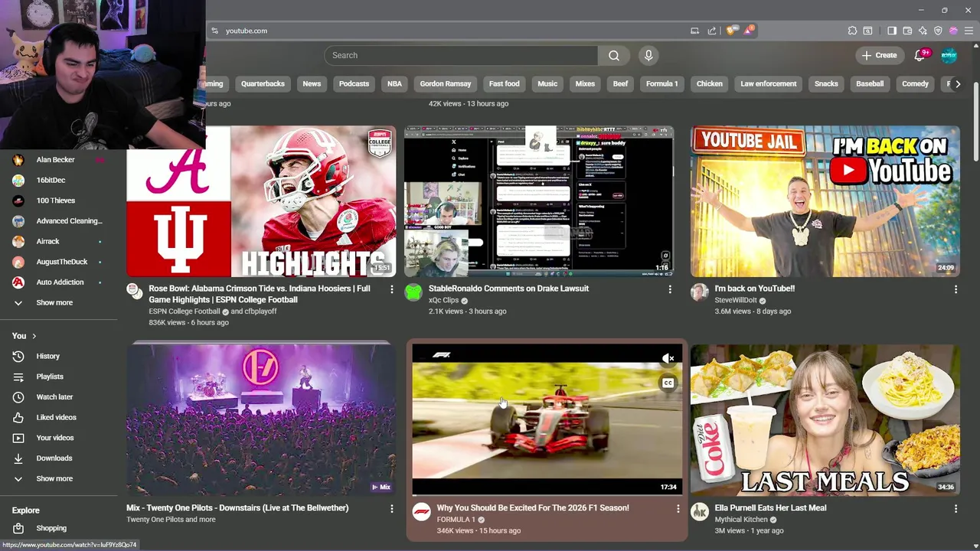Image resolution: width=980 pixels, height=551 pixels.
Task: Open options menu for I'm back on YouTube video
Action: [x=955, y=289]
